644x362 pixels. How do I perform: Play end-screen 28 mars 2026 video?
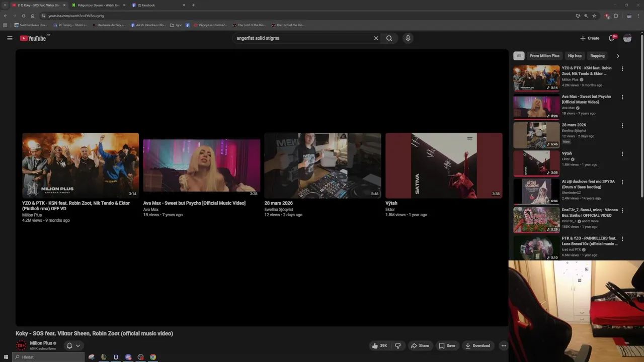tap(323, 165)
